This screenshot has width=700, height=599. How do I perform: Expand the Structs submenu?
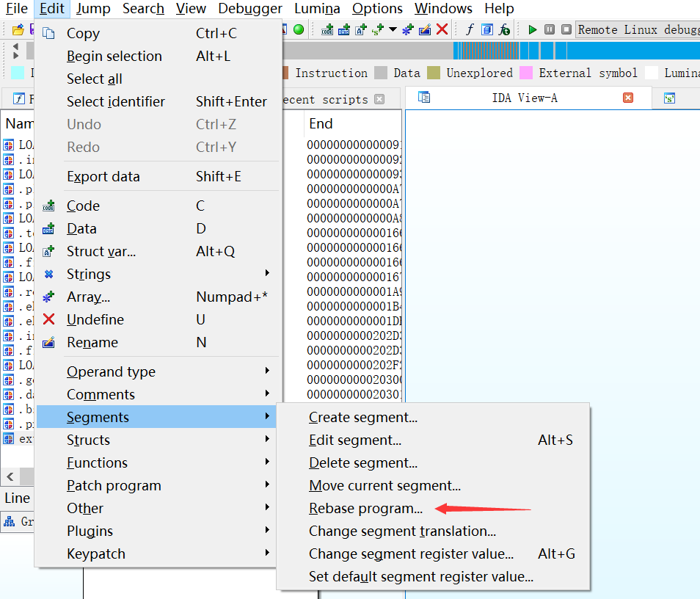pyautogui.click(x=267, y=439)
